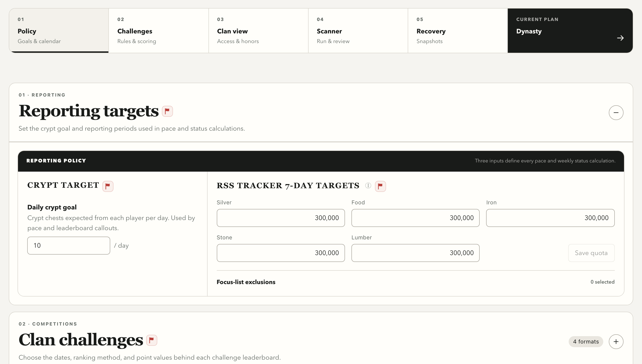The height and width of the screenshot is (364, 642).
Task: Switch to the Policy tab
Action: pos(59,30)
